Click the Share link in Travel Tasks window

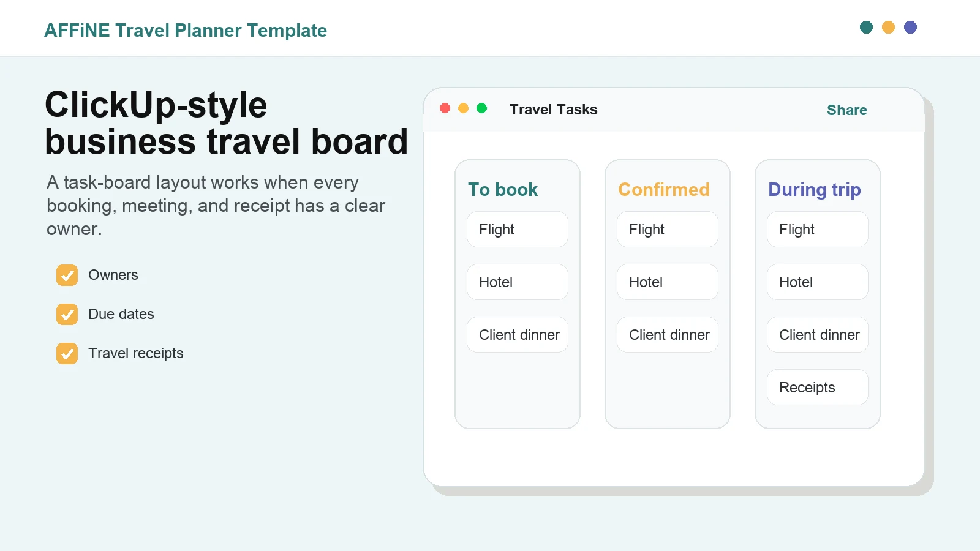(846, 110)
